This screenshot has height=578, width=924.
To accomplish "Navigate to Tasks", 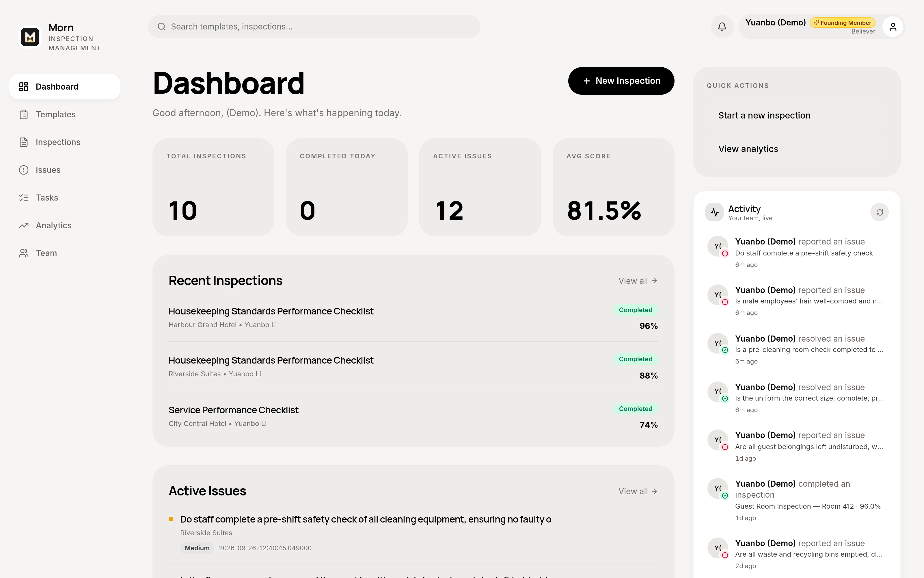I will pos(64,198).
